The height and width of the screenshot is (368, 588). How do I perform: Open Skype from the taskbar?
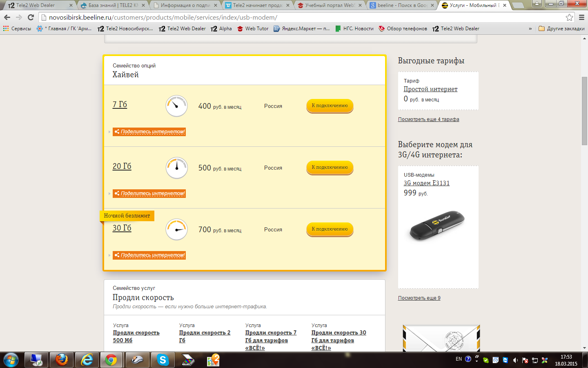point(163,360)
